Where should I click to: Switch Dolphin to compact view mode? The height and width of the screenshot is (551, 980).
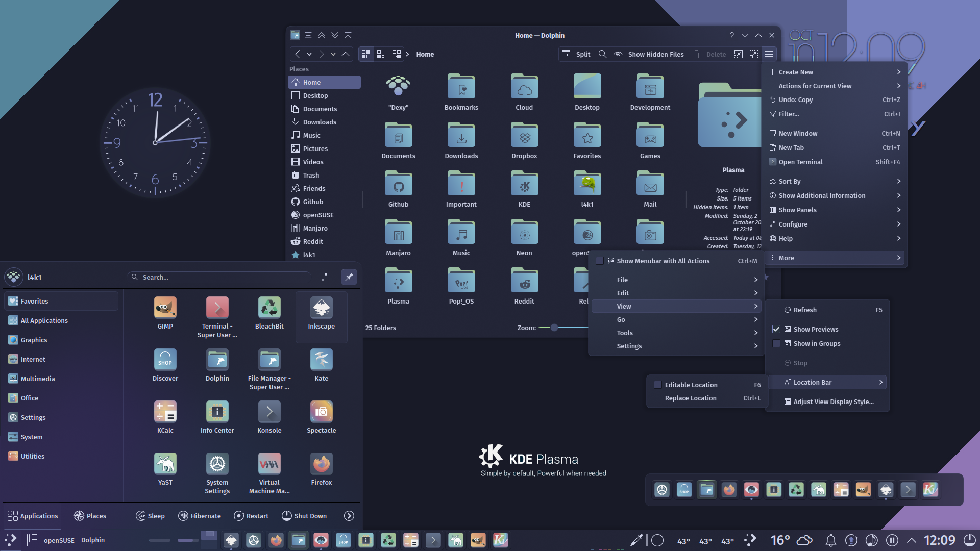point(381,54)
